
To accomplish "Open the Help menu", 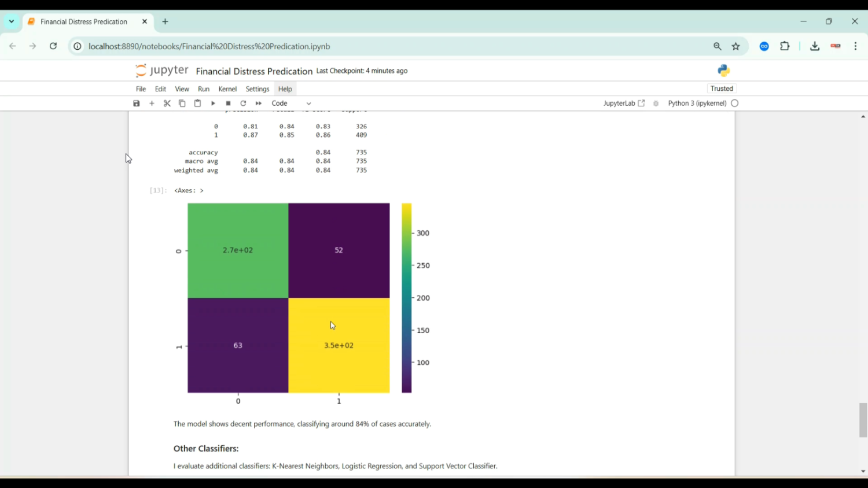I will (x=285, y=89).
